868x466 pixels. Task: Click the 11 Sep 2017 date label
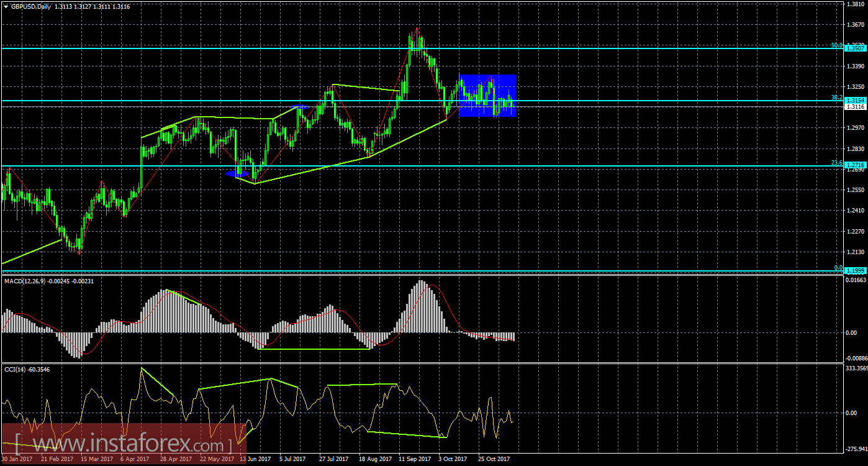414,459
